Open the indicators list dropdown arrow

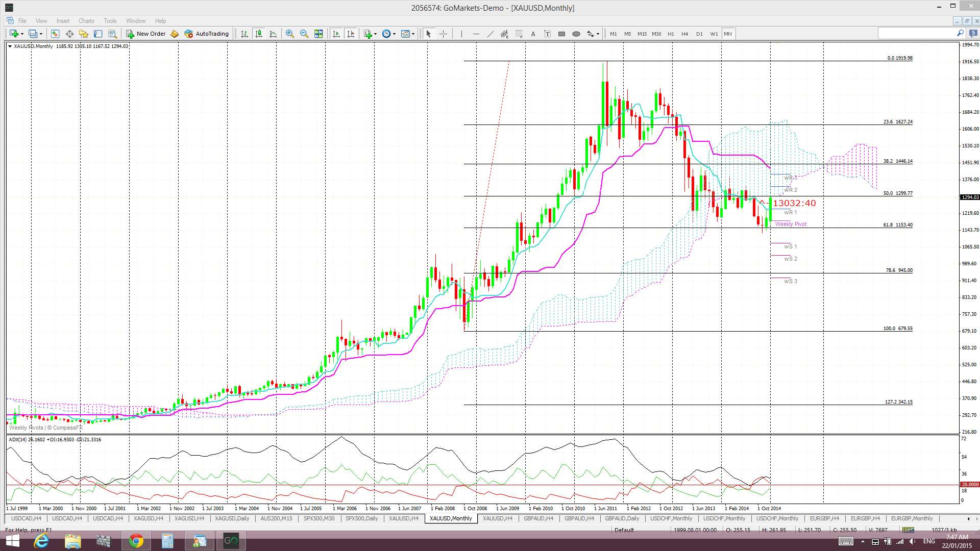point(376,34)
